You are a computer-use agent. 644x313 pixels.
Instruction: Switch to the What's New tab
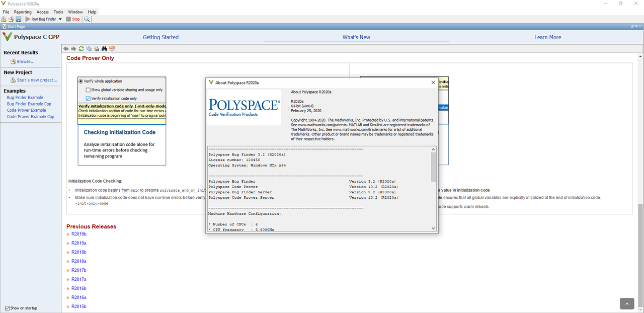pos(356,37)
